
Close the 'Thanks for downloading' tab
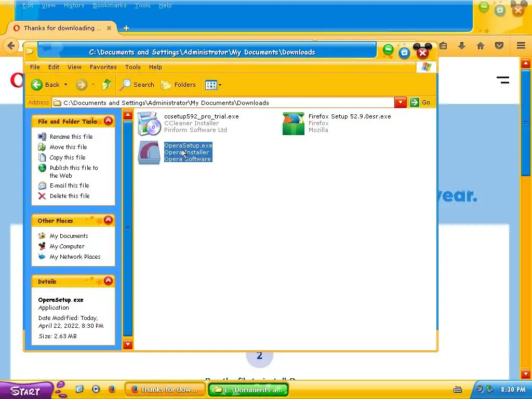pos(109,28)
